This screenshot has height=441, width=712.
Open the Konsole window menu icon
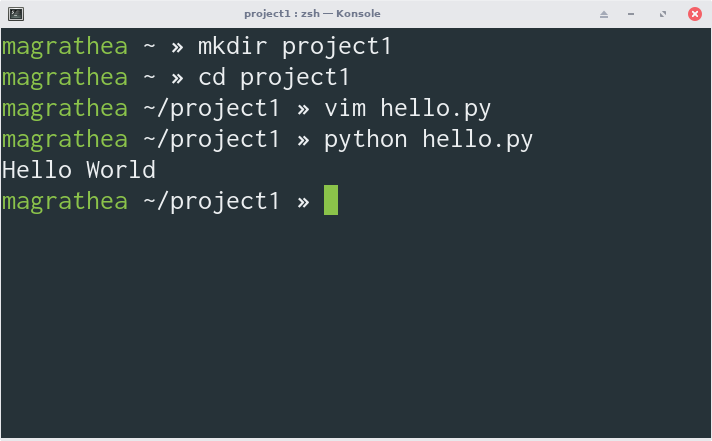(16, 14)
